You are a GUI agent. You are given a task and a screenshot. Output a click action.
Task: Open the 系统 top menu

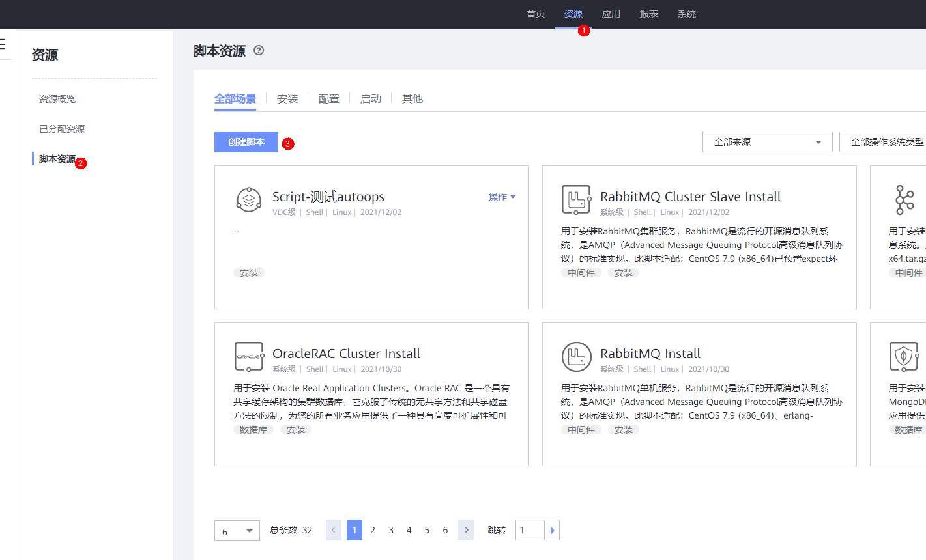coord(687,14)
